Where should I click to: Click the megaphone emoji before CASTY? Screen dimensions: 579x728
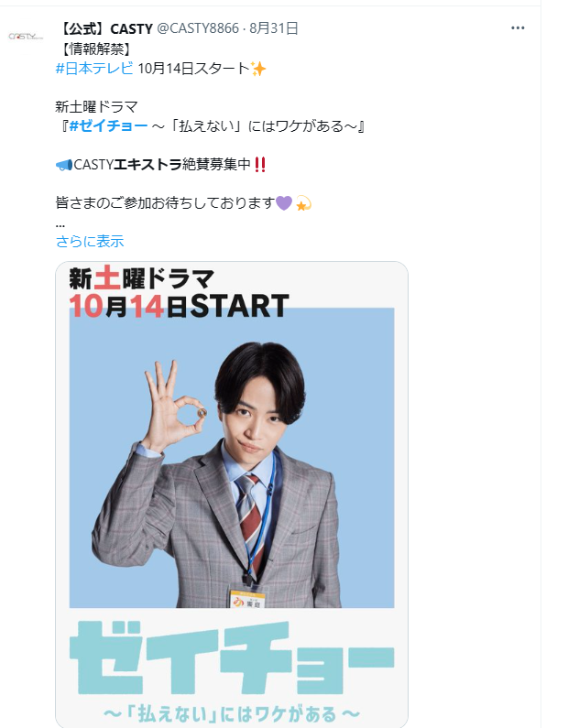point(64,165)
